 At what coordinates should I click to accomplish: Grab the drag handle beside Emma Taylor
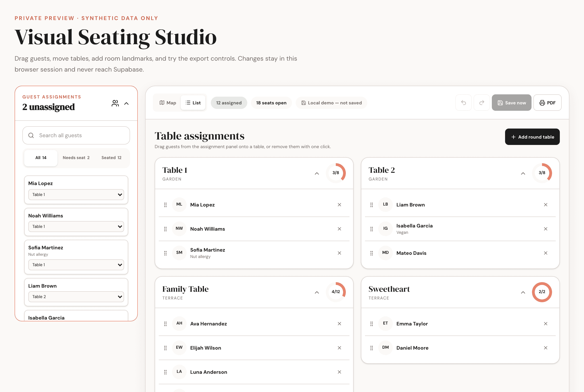click(372, 324)
